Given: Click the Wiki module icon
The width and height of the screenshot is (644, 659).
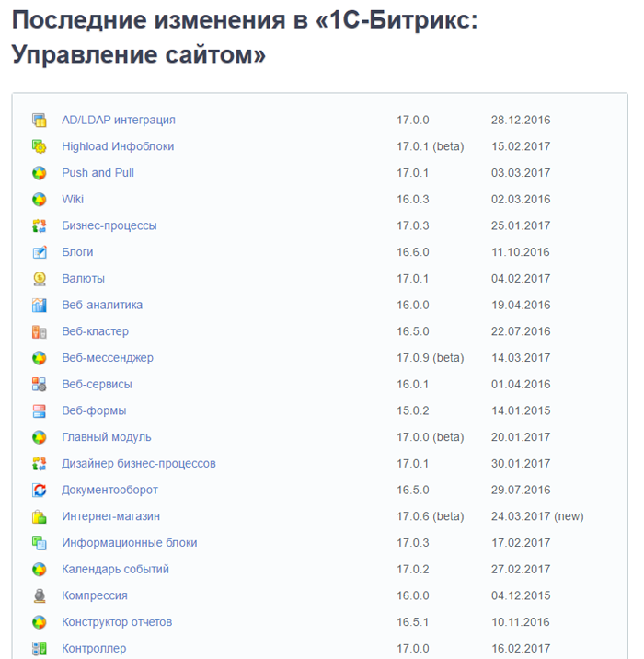Looking at the screenshot, I should tap(40, 200).
